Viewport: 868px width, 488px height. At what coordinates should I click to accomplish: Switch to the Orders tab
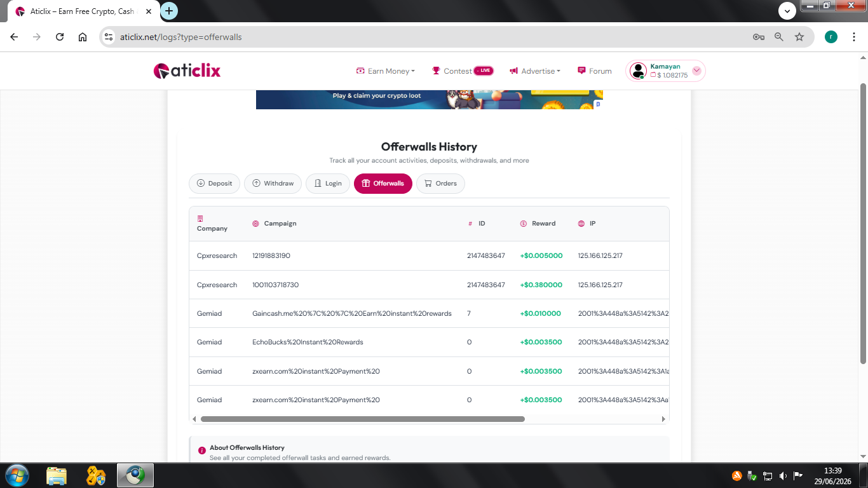click(x=440, y=184)
